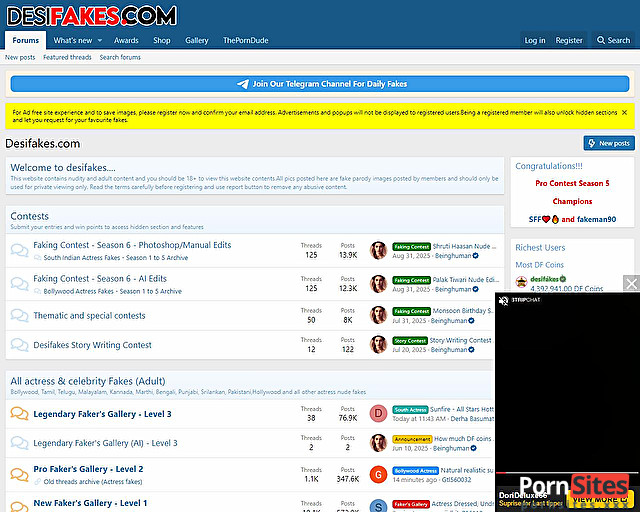This screenshot has height=512, width=640.
Task: Open Old threads archive sub-forum link
Action: click(93, 482)
